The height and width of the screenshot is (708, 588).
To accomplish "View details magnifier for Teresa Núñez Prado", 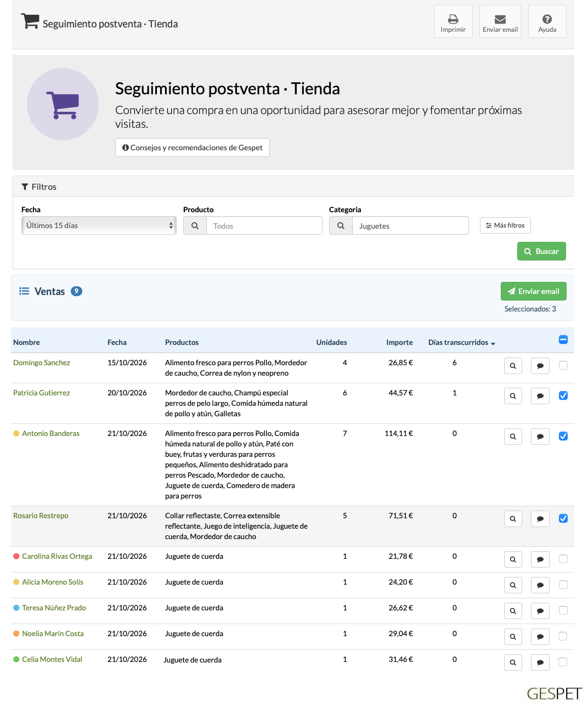I will 513,611.
